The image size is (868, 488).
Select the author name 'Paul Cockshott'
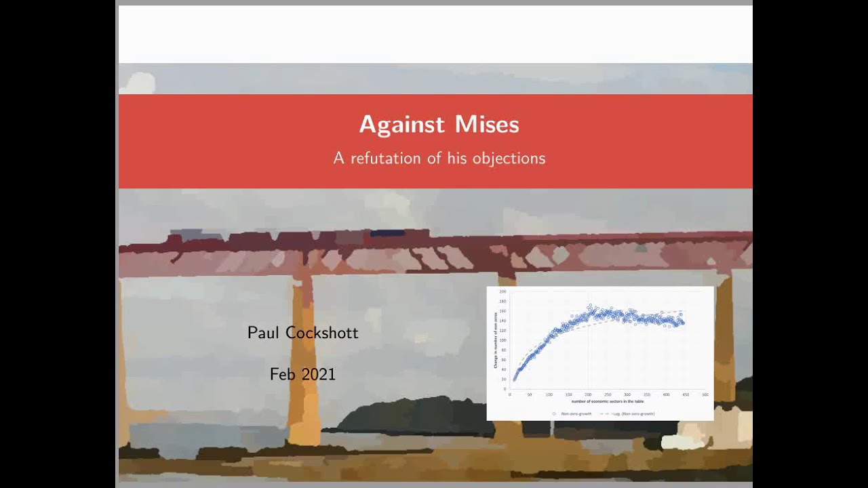click(302, 333)
